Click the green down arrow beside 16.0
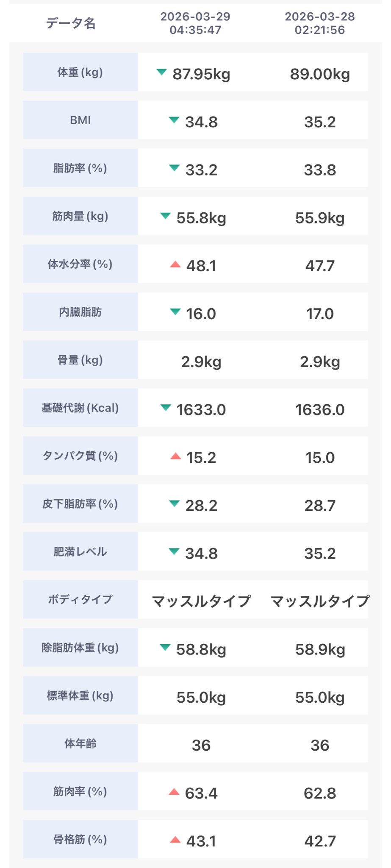The height and width of the screenshot is (868, 391). pos(175,312)
